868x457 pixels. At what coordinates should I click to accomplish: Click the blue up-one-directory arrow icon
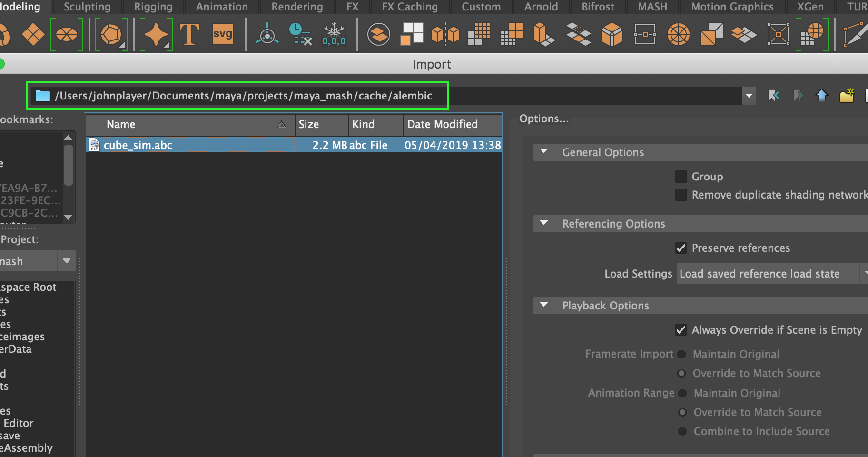pyautogui.click(x=822, y=95)
